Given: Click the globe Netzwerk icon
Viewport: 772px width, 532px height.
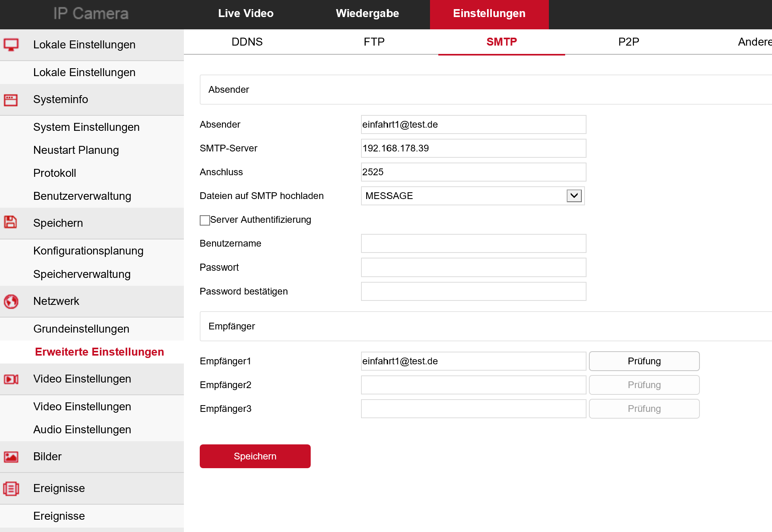Looking at the screenshot, I should (11, 301).
